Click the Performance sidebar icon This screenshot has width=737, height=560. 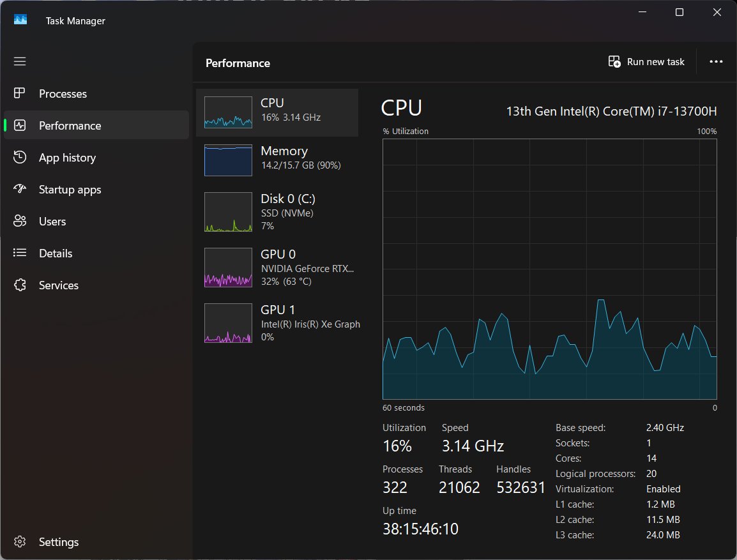(20, 125)
